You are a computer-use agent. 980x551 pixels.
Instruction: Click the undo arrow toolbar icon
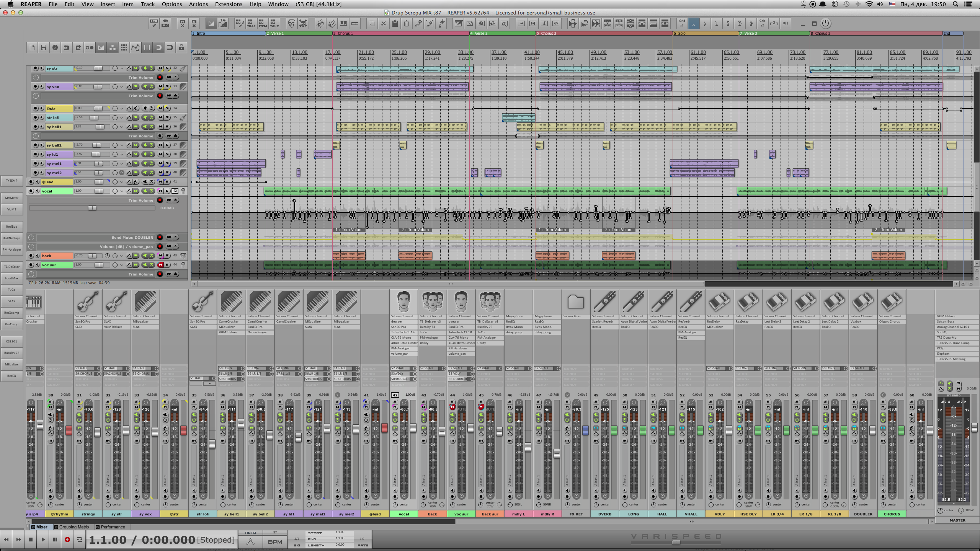(x=67, y=47)
